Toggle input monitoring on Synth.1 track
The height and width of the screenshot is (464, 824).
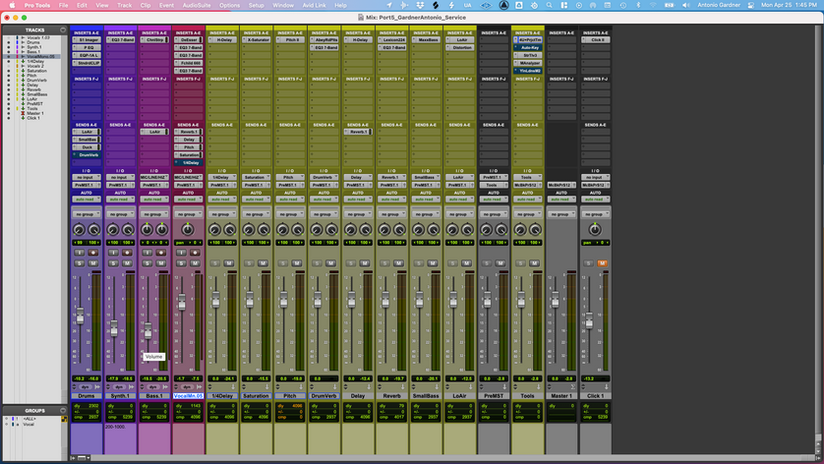[113, 253]
